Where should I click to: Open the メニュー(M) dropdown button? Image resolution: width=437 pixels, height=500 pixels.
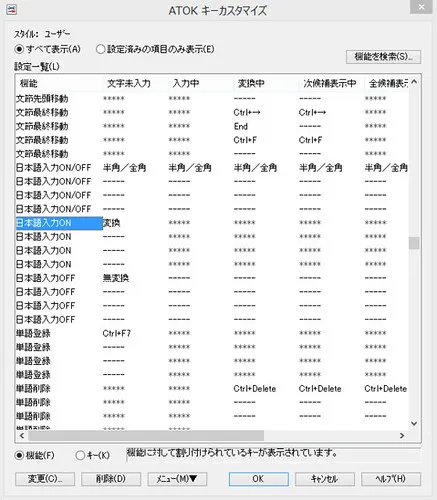click(x=177, y=479)
